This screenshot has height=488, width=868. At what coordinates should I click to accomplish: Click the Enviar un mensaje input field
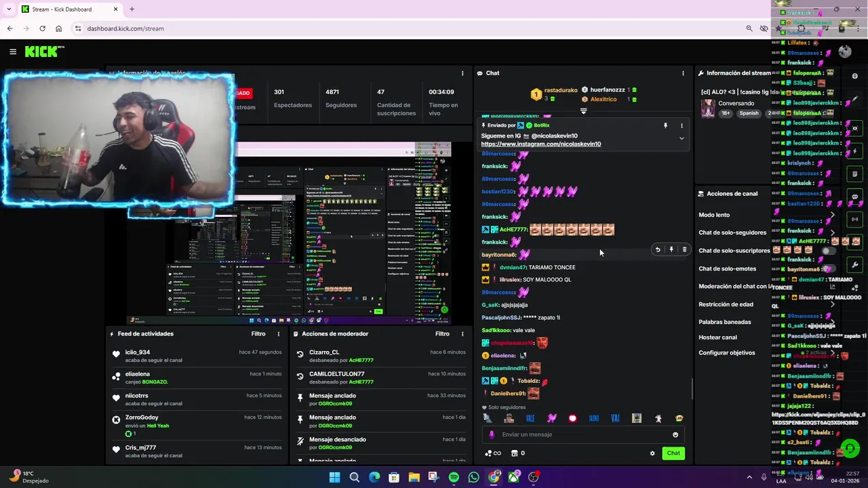tap(583, 434)
